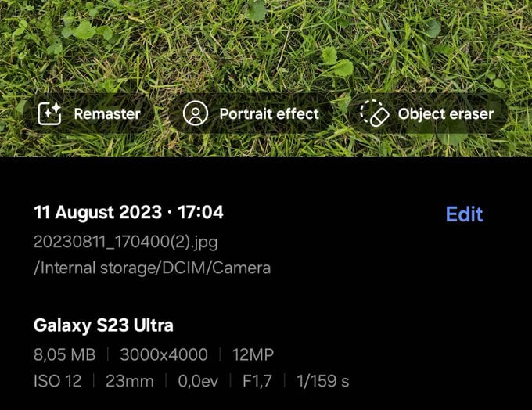Select the Portrait effect person icon
Image resolution: width=532 pixels, height=410 pixels.
click(x=196, y=113)
